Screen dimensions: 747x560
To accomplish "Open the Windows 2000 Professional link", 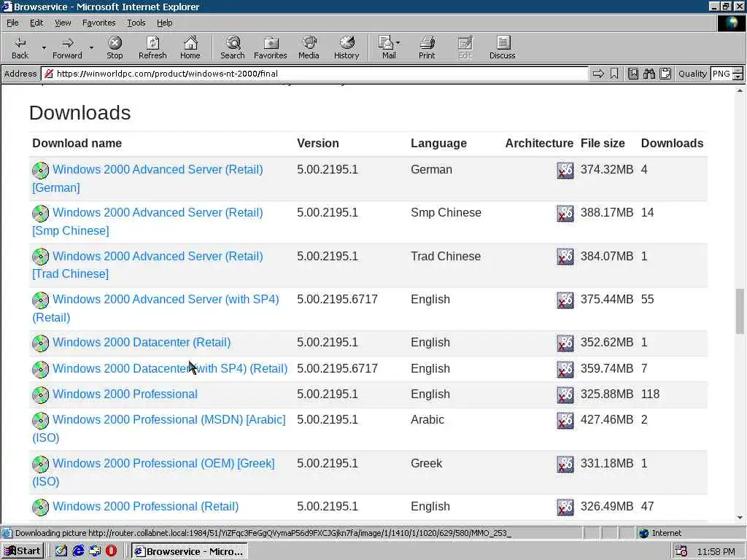I will point(125,394).
